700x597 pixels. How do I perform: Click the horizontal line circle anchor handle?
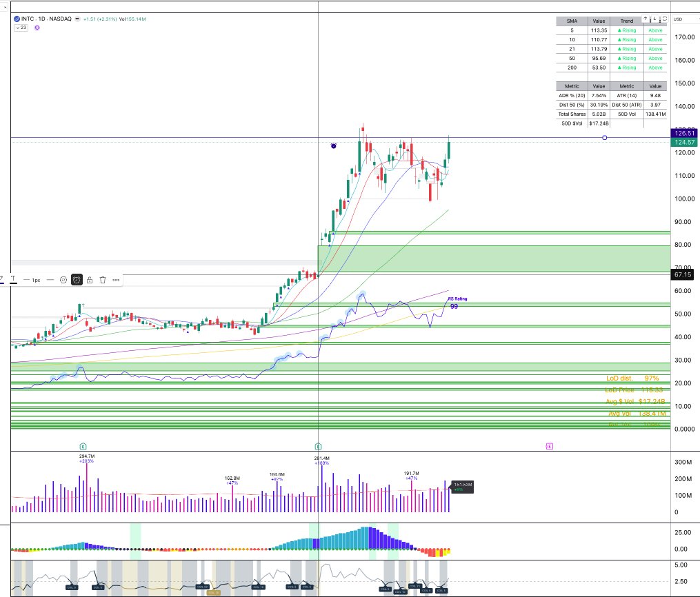(x=604, y=137)
